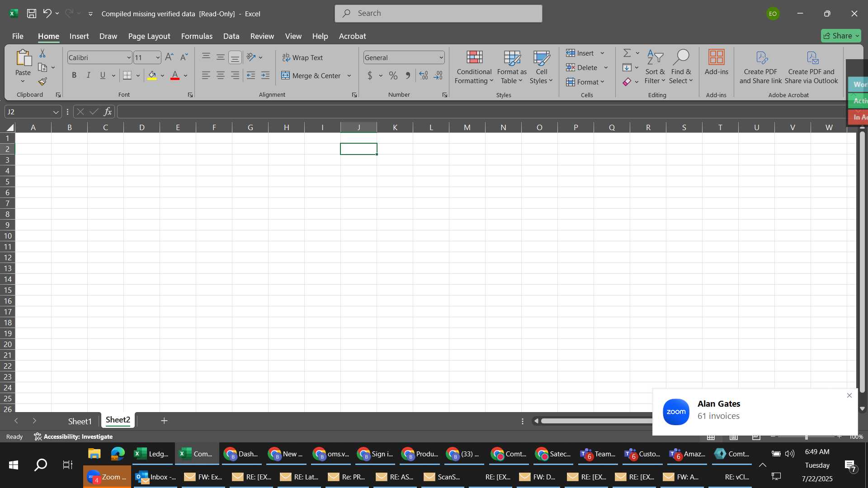Increase font size with the large A icon

[x=169, y=57]
